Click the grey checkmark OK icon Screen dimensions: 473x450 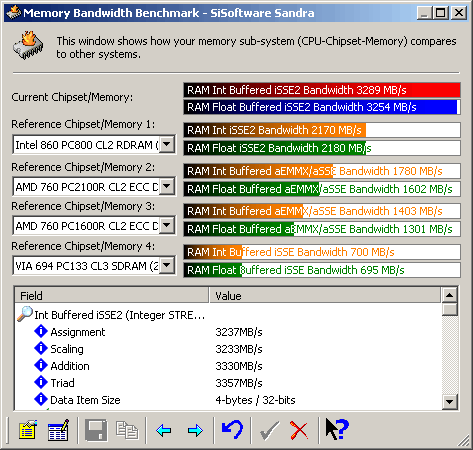coord(269,430)
